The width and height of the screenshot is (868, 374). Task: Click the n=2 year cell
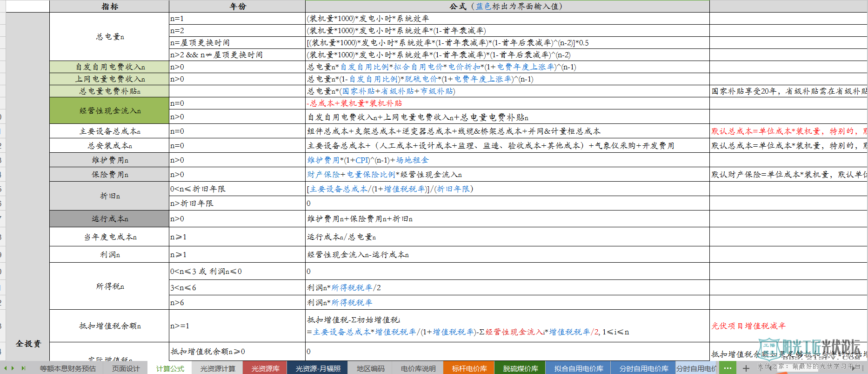pyautogui.click(x=237, y=31)
